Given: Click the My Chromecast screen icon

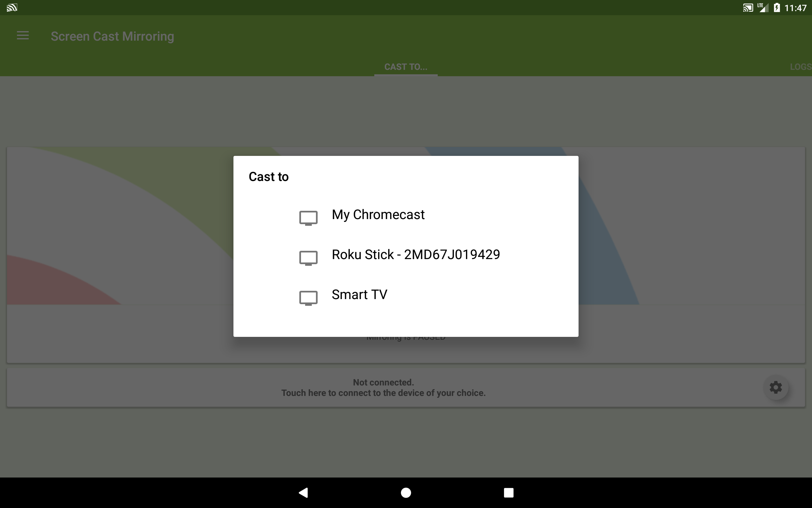Looking at the screenshot, I should tap(308, 218).
